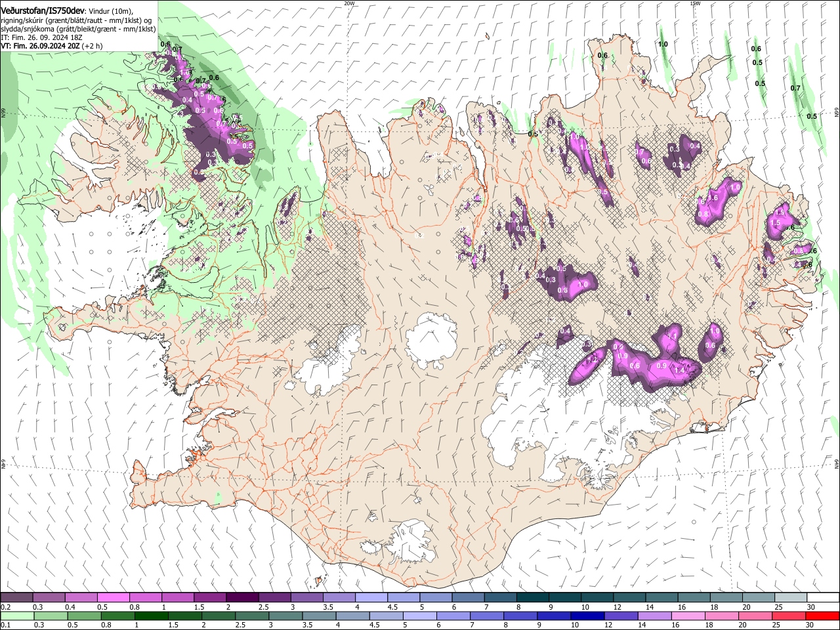Select the upper legend swatch between 2 and 2.5
840x630 pixels.
coord(241,597)
